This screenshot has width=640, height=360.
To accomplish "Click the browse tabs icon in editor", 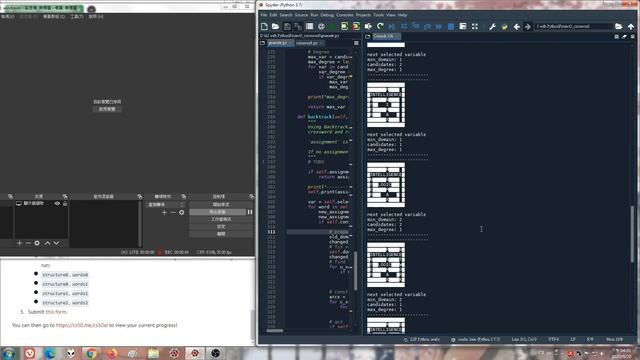I will point(262,43).
